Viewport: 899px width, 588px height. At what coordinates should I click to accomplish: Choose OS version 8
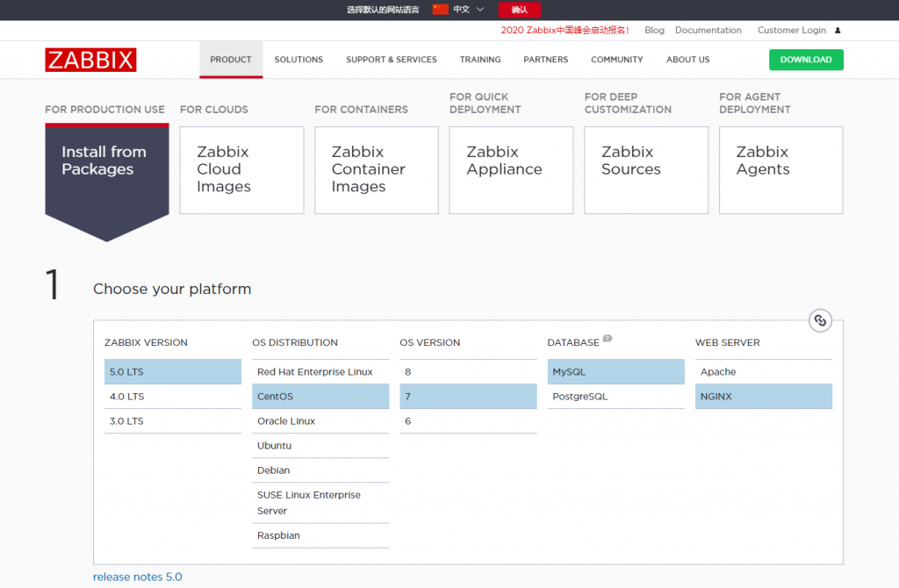pos(468,372)
